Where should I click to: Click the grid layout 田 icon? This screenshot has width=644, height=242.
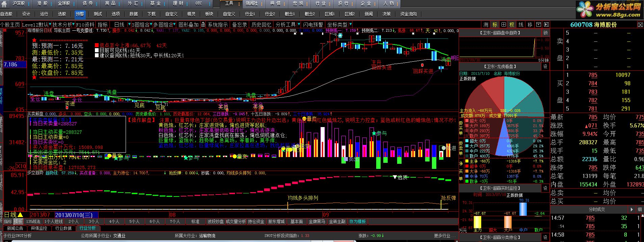point(504,25)
